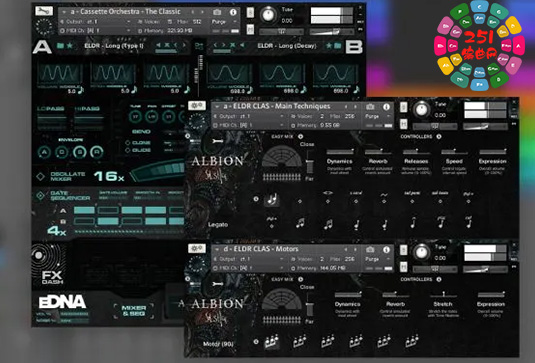Click star icon beside bay B
535x363 pixels.
(x=329, y=45)
